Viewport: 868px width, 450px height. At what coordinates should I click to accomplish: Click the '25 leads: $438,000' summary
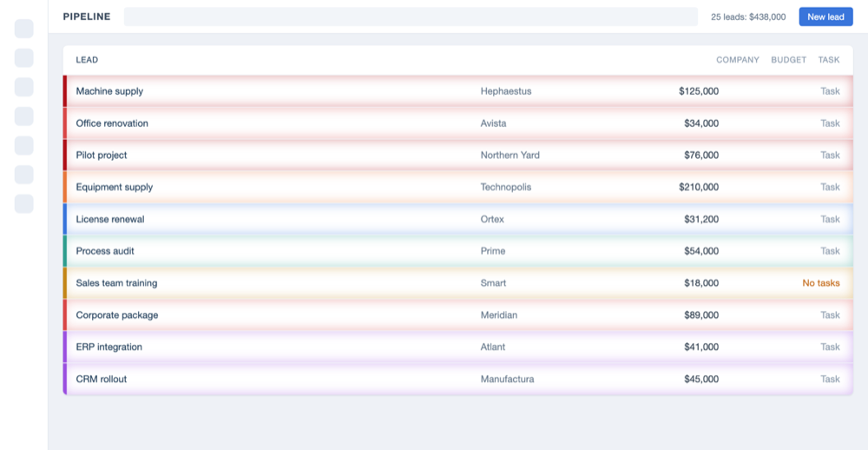click(748, 17)
